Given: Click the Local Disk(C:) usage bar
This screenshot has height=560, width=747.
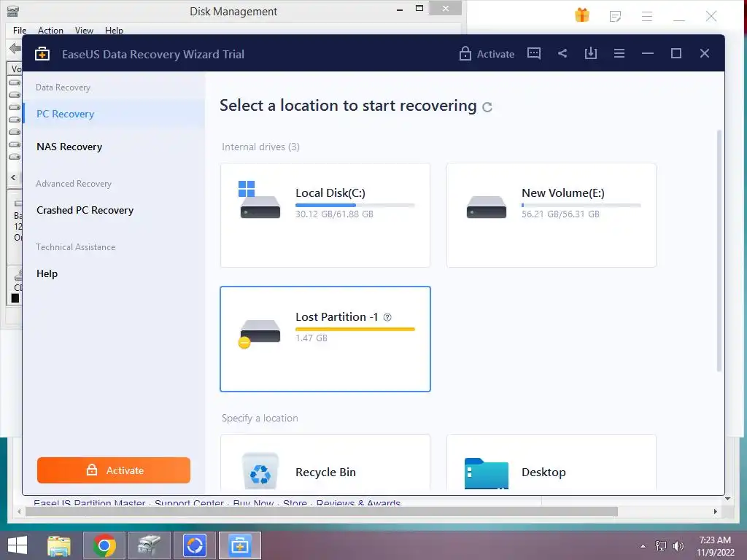Looking at the screenshot, I should (x=355, y=205).
